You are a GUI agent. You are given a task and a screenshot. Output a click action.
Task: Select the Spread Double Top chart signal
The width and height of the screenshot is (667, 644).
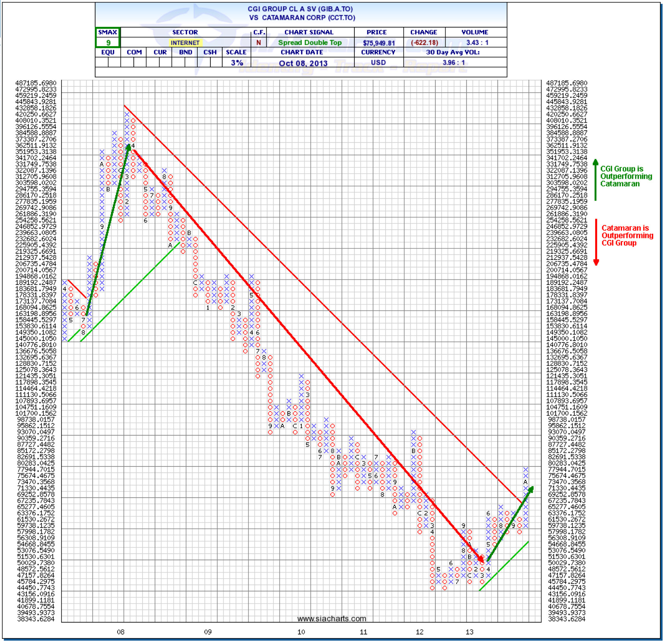click(309, 43)
